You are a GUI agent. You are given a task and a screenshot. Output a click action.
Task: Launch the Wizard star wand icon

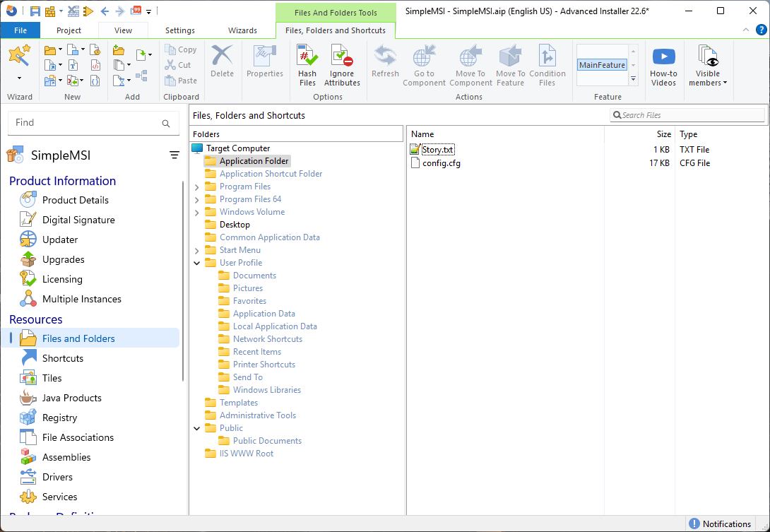(20, 55)
